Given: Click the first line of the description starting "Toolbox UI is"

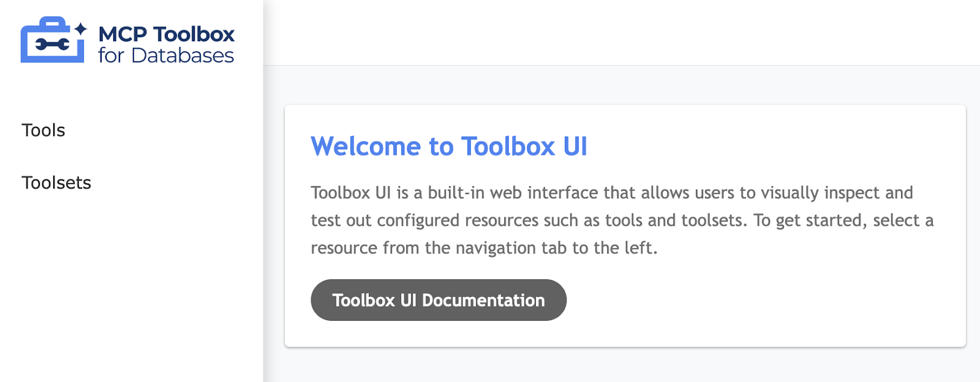Looking at the screenshot, I should 611,193.
